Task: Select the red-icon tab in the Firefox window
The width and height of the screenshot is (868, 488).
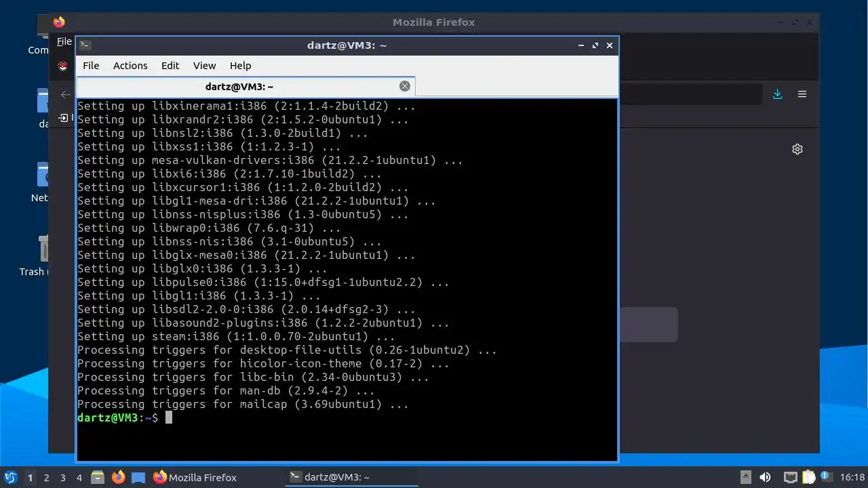Action: [63, 66]
